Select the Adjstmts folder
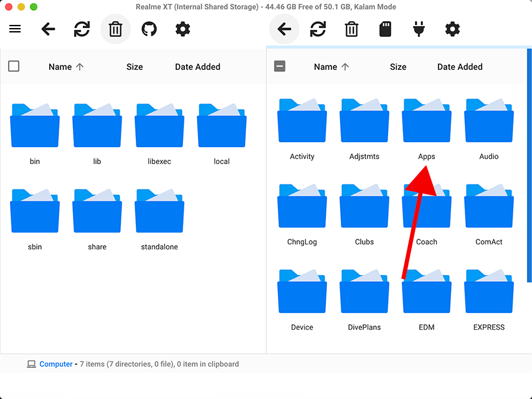Screen dimensions: 532x399 [364, 129]
